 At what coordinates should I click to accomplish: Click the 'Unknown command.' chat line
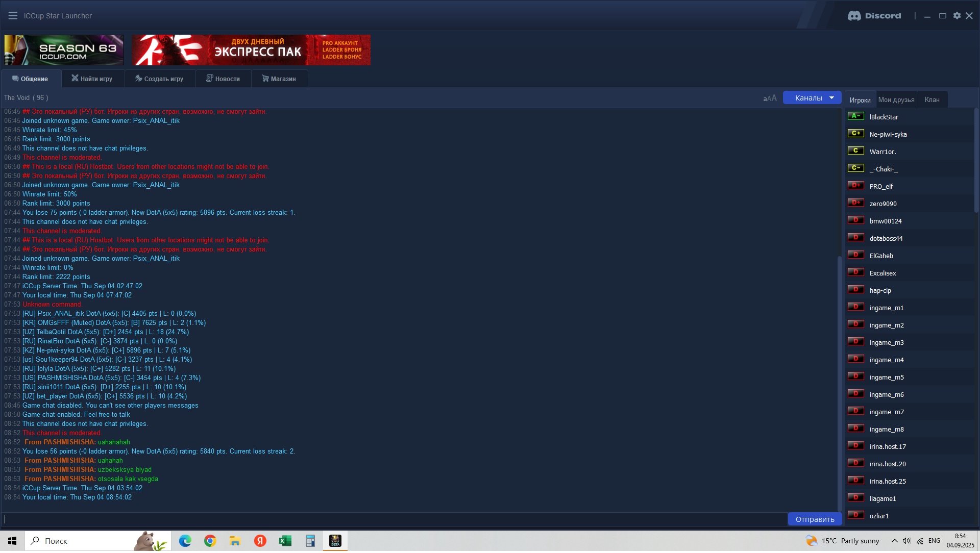52,305
